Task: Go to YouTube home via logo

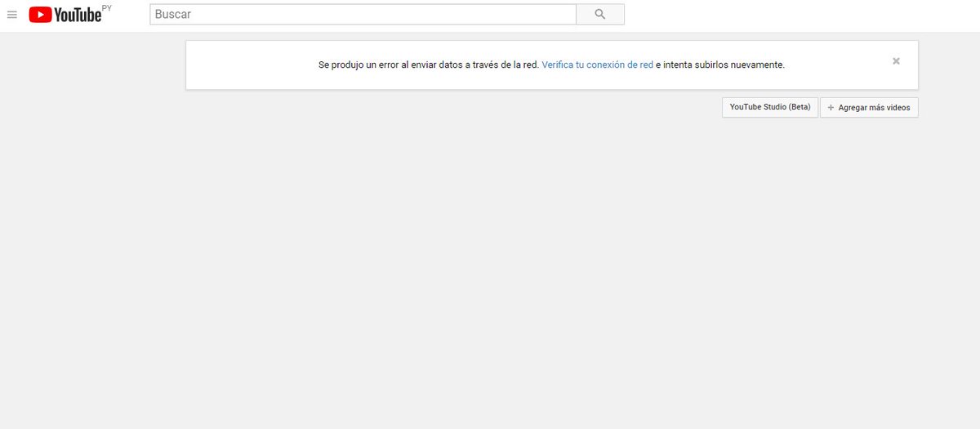Action: [x=65, y=15]
